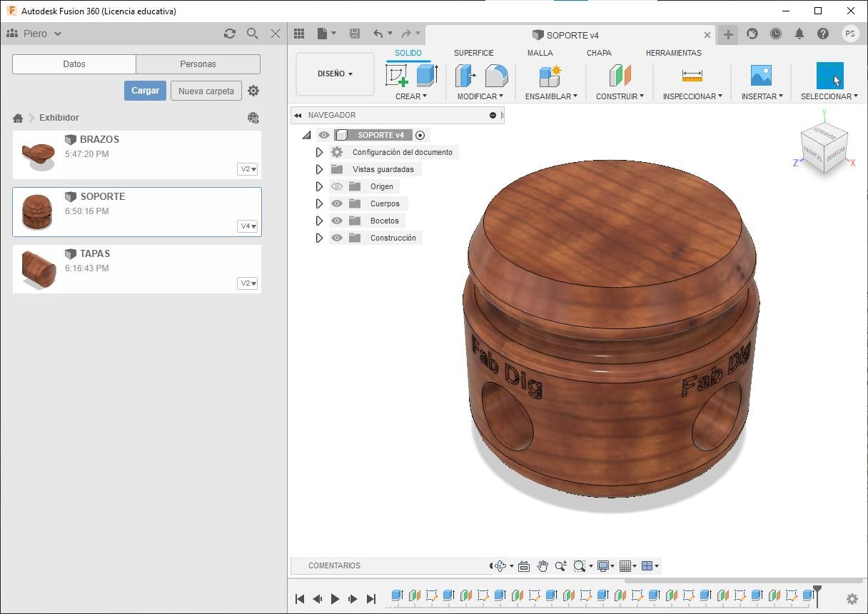
Task: Select the Fillet tool
Action: pyautogui.click(x=496, y=75)
